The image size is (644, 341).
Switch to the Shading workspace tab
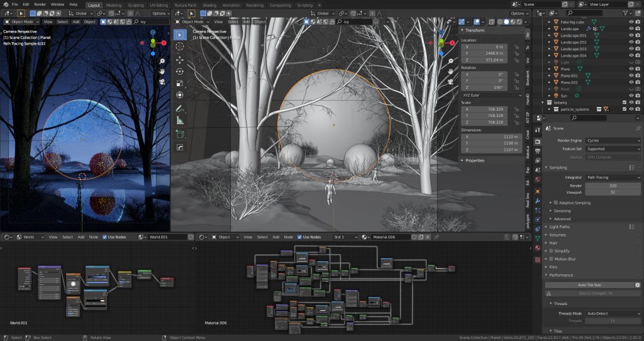(209, 5)
